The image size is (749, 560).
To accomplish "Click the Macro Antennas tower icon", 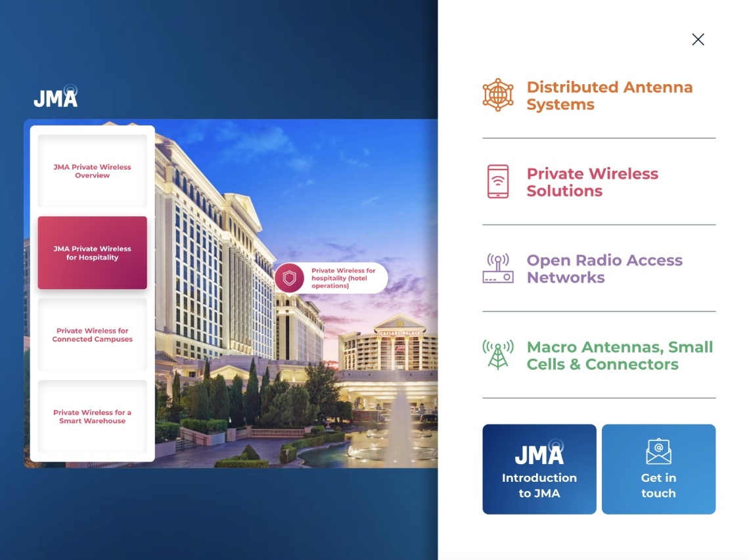I will (x=498, y=355).
